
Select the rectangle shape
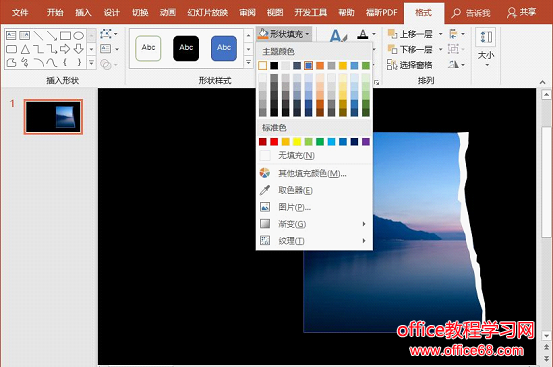[65, 35]
